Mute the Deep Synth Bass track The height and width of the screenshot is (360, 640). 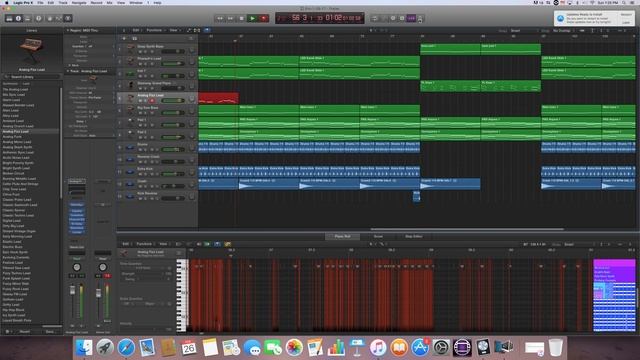click(x=140, y=52)
